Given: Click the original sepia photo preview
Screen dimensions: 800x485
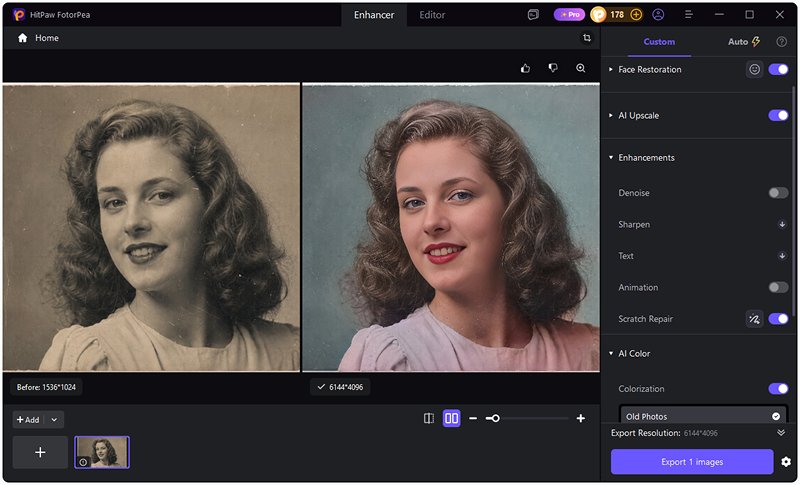Looking at the screenshot, I should click(152, 227).
